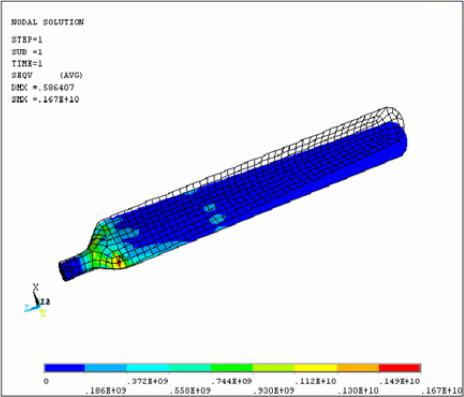Image resolution: width=464 pixels, height=397 pixels.
Task: Click the orange legend color band
Action: pyautogui.click(x=358, y=368)
